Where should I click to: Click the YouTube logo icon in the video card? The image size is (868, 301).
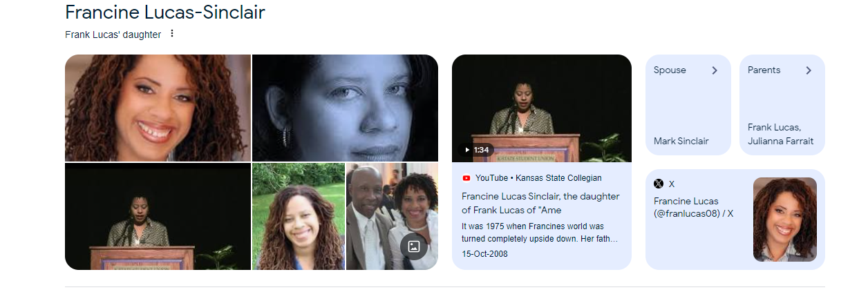466,178
